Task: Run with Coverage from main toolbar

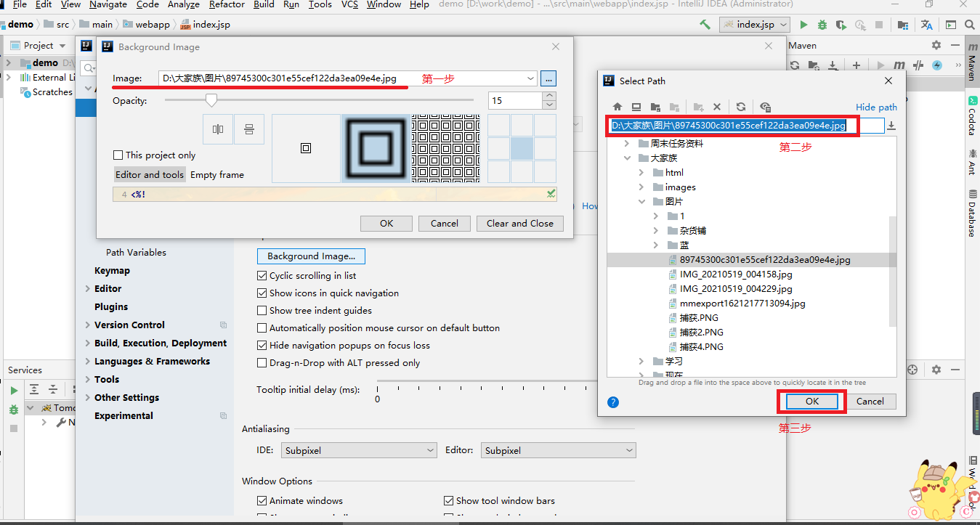Action: tap(841, 24)
